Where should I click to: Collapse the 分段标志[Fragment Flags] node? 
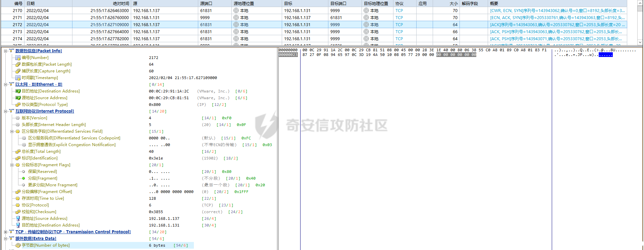tap(12, 165)
